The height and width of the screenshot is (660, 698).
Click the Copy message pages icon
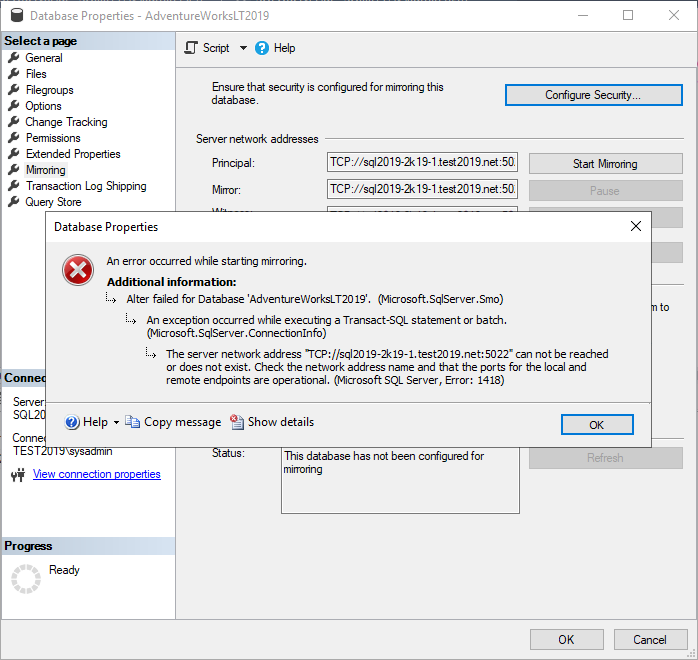[132, 421]
